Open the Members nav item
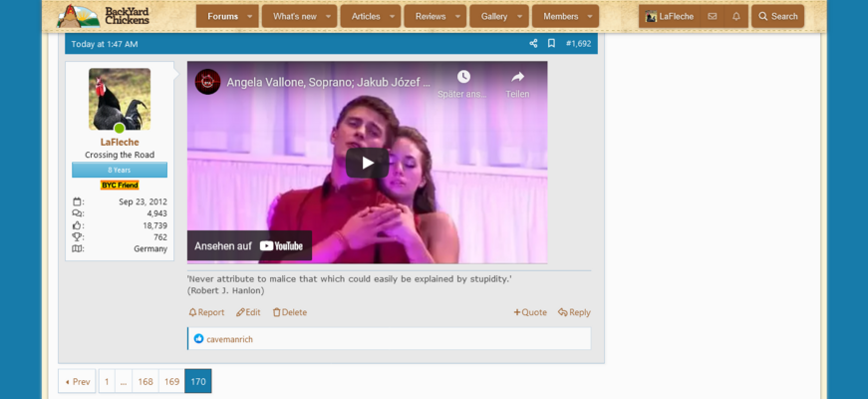This screenshot has height=399, width=868. pyautogui.click(x=560, y=17)
